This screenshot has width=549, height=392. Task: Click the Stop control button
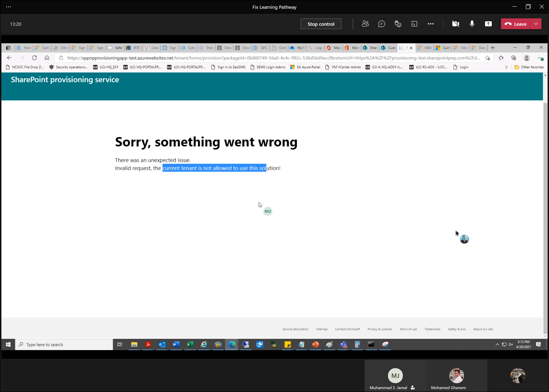click(x=321, y=24)
